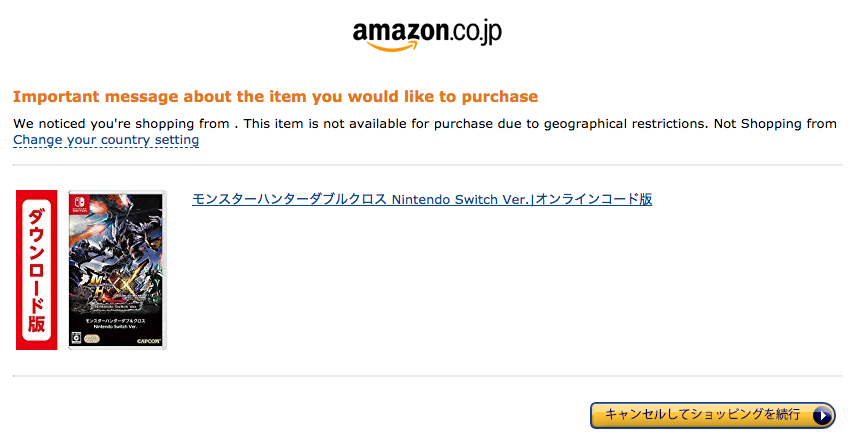Open the モンスターハンターダブルクロス product title link
The height and width of the screenshot is (446, 851).
422,199
